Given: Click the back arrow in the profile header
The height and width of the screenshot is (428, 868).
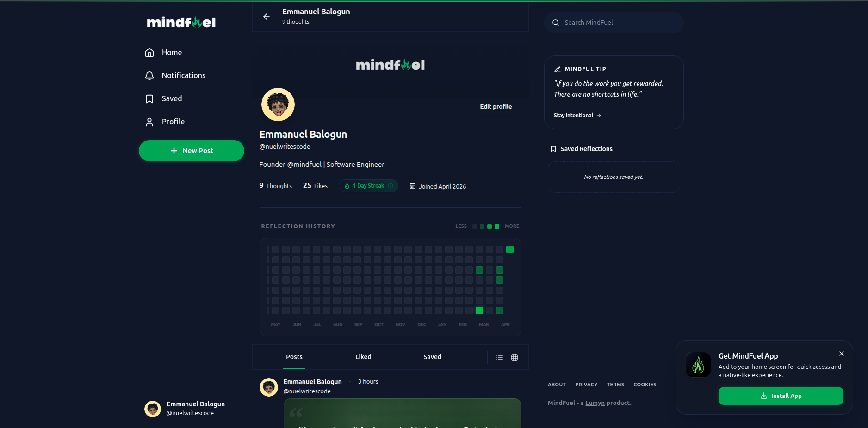Looking at the screenshot, I should [x=267, y=17].
